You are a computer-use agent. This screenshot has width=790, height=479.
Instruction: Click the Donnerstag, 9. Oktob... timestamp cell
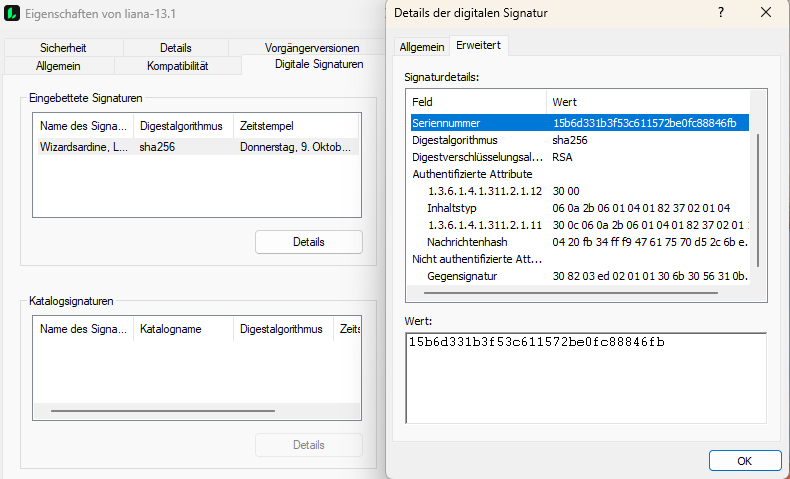tap(295, 147)
